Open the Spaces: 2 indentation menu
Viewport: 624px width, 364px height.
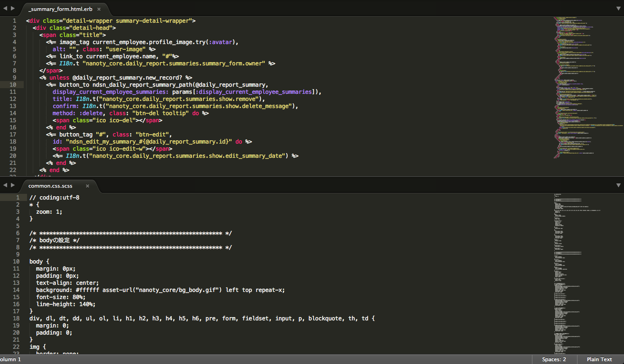pyautogui.click(x=554, y=359)
